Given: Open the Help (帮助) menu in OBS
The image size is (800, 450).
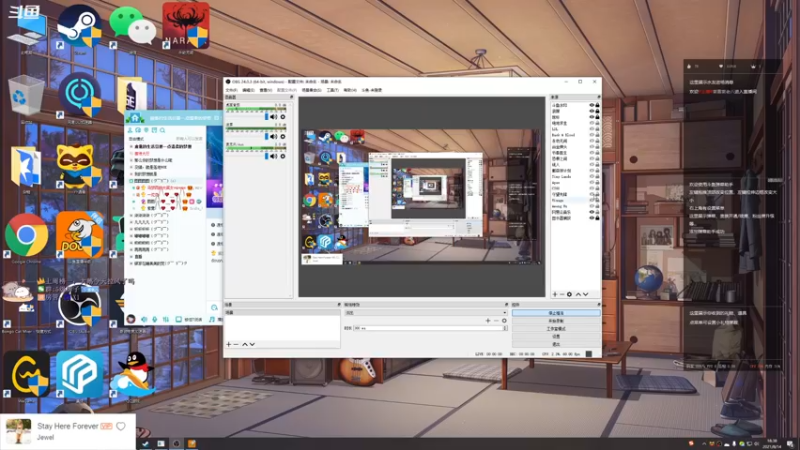Looking at the screenshot, I should coord(350,90).
